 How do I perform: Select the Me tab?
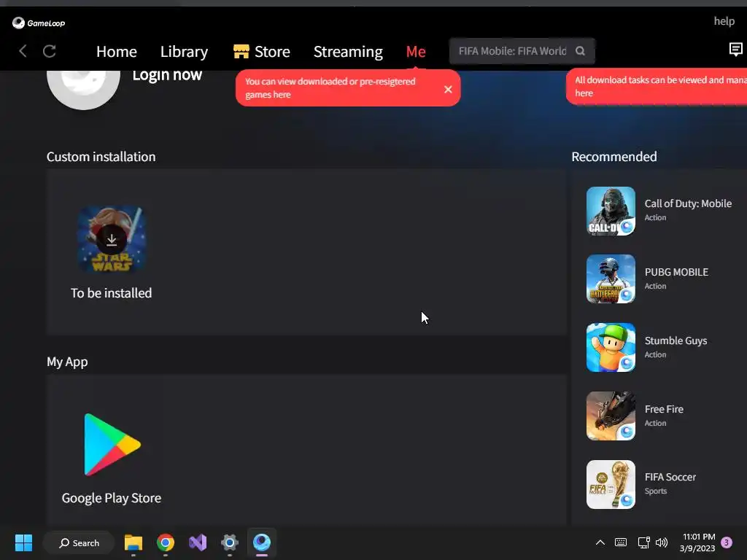pos(415,52)
